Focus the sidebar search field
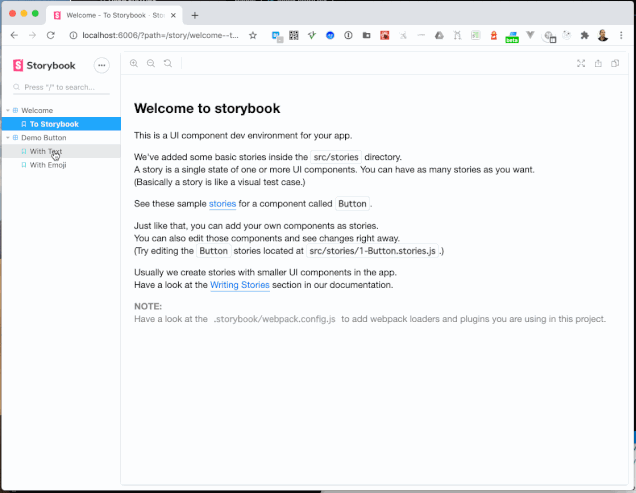 pos(61,87)
